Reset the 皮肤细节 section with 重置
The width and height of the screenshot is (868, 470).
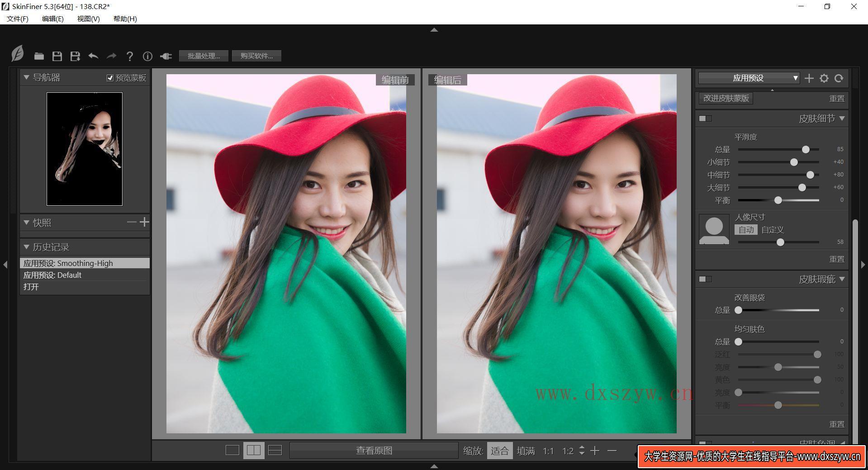pyautogui.click(x=837, y=259)
